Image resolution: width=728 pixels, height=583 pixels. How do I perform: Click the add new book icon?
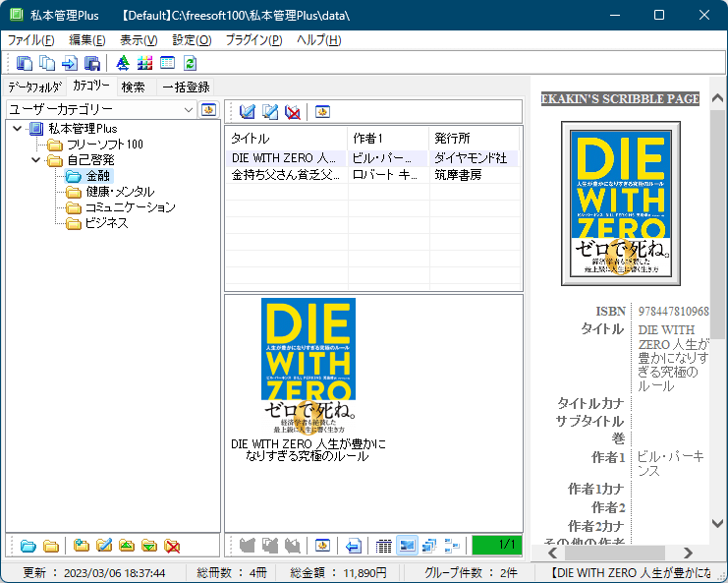tap(248, 111)
